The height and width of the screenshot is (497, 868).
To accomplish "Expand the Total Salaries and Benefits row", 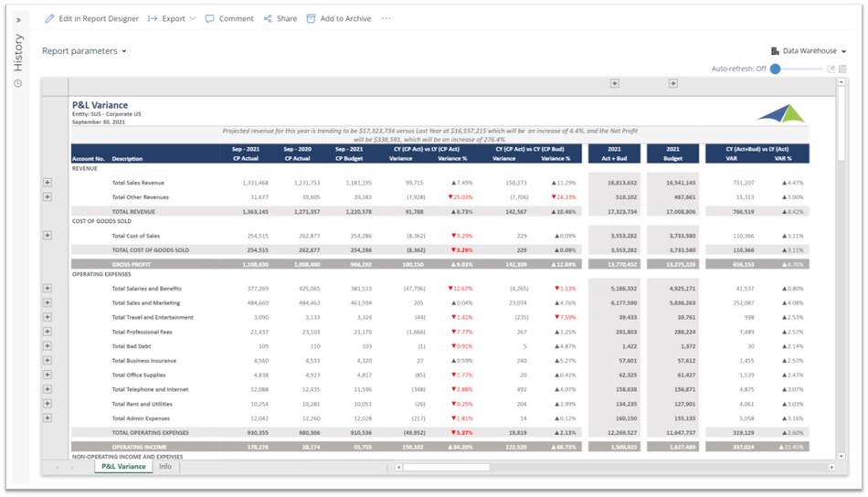I will [47, 289].
